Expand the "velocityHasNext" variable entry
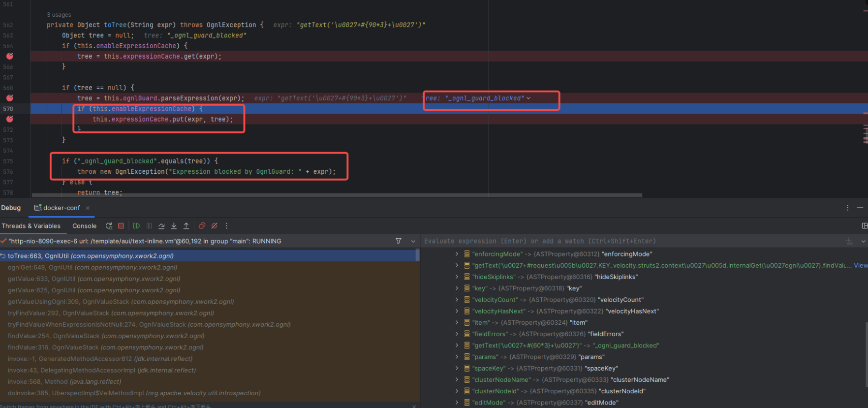The height and width of the screenshot is (408, 868). (457, 311)
